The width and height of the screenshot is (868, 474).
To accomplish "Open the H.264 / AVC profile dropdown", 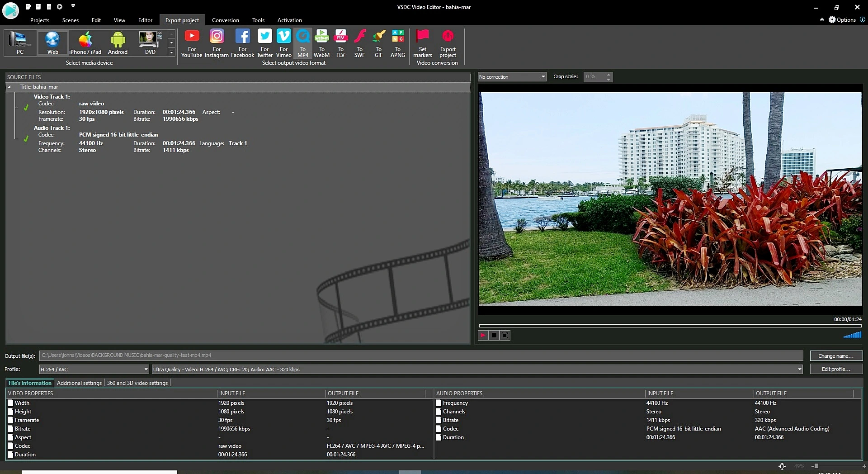I will [x=94, y=370].
